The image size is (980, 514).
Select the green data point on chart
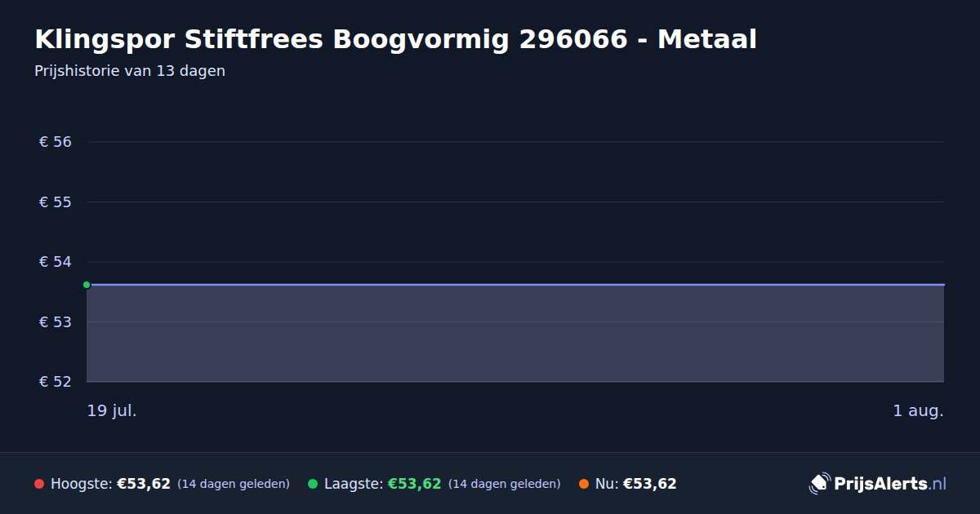pyautogui.click(x=87, y=285)
